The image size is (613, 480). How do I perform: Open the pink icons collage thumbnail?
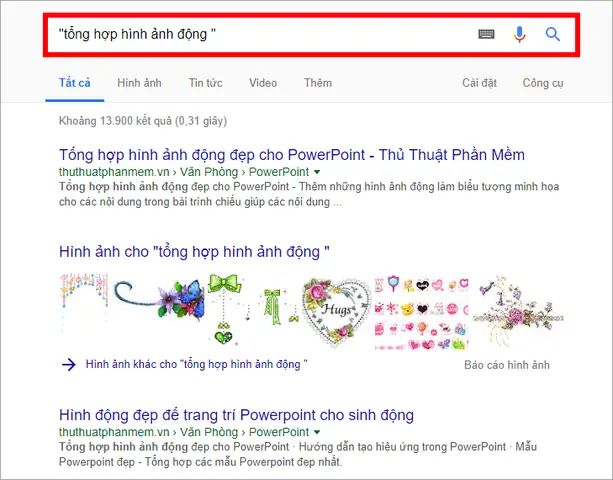421,312
